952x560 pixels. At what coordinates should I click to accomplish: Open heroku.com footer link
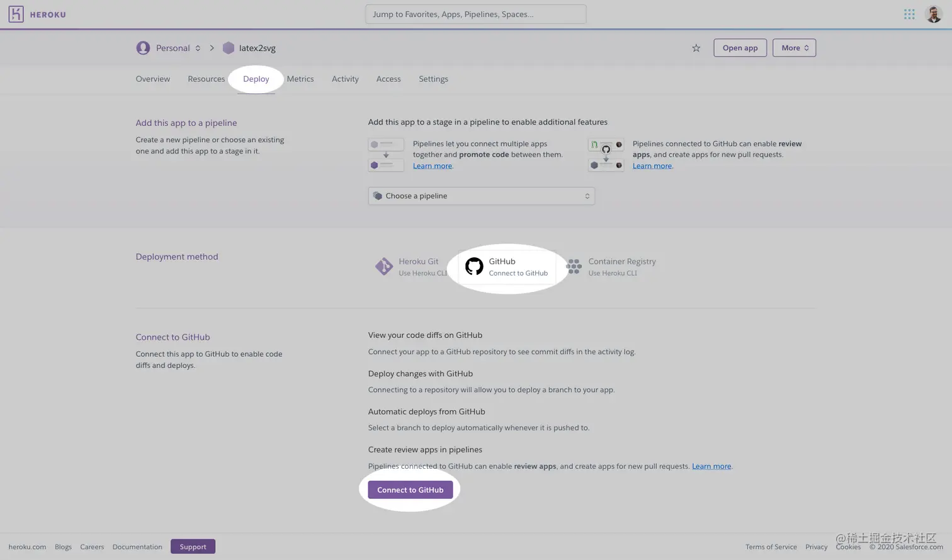coord(27,547)
